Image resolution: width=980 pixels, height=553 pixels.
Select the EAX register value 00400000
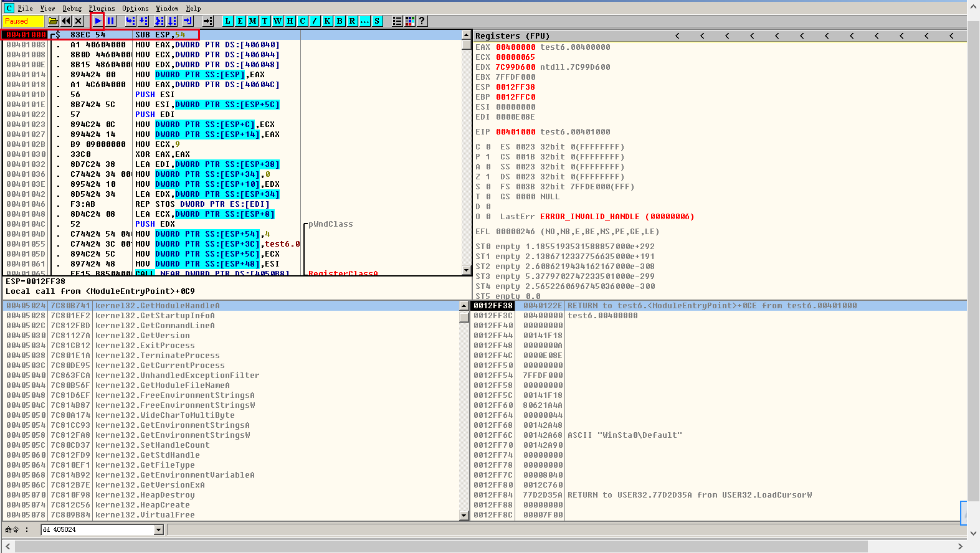coord(515,47)
